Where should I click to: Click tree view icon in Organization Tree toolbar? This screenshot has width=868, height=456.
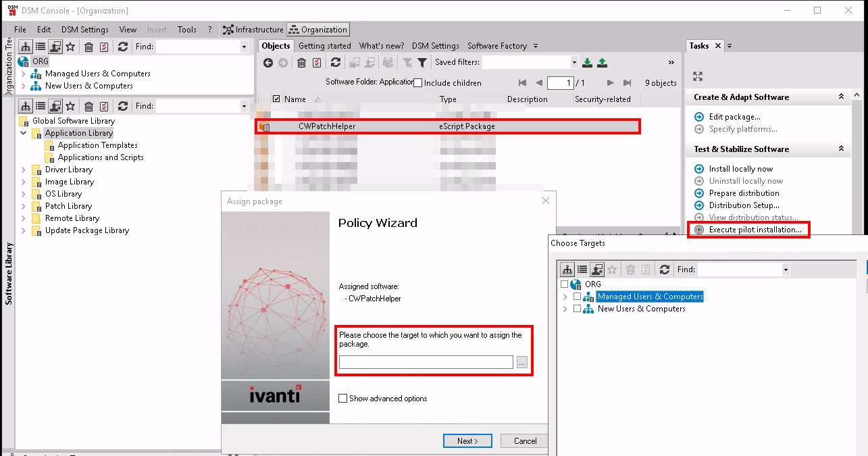[x=25, y=47]
